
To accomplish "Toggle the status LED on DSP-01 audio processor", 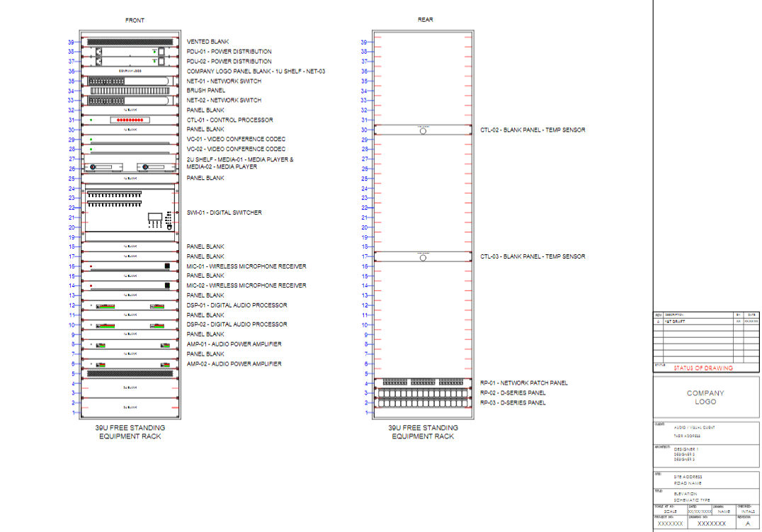I will (x=105, y=307).
